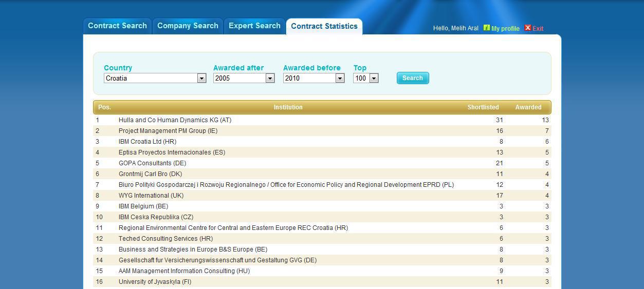Click awarded value 13 for Hulla
644x289 pixels.
click(x=545, y=120)
